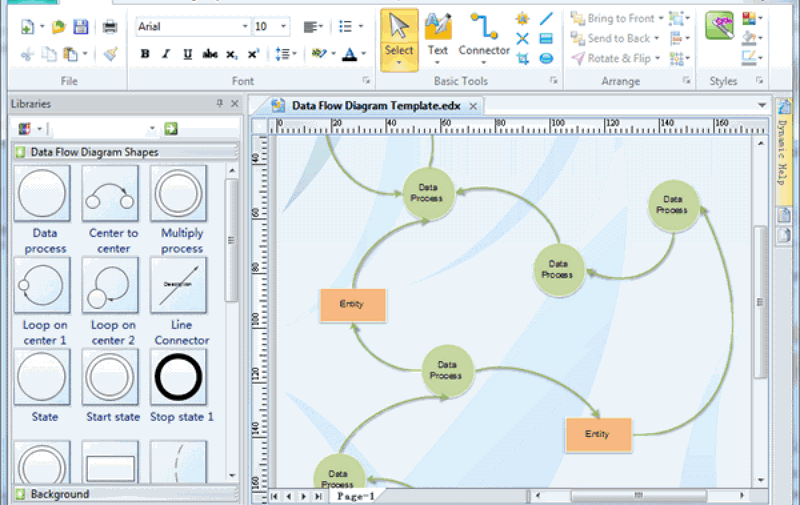The width and height of the screenshot is (800, 505).
Task: Open the Background library section
Action: tap(125, 494)
